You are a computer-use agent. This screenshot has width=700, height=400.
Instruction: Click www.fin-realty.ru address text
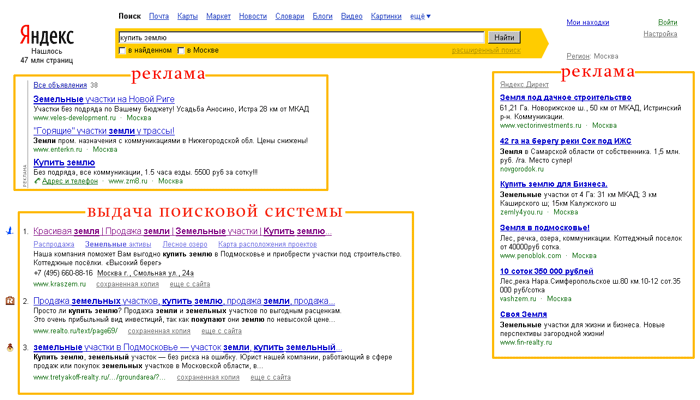coord(526,343)
